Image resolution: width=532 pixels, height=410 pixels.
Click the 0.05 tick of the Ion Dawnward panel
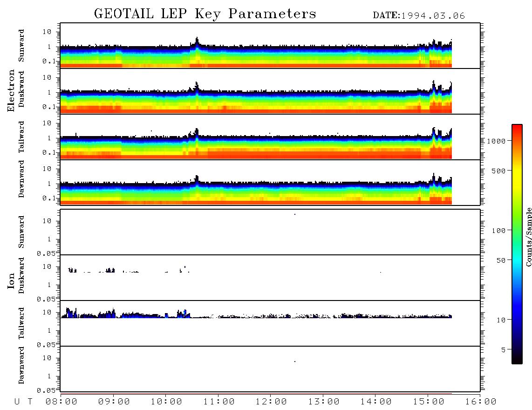[46, 390]
